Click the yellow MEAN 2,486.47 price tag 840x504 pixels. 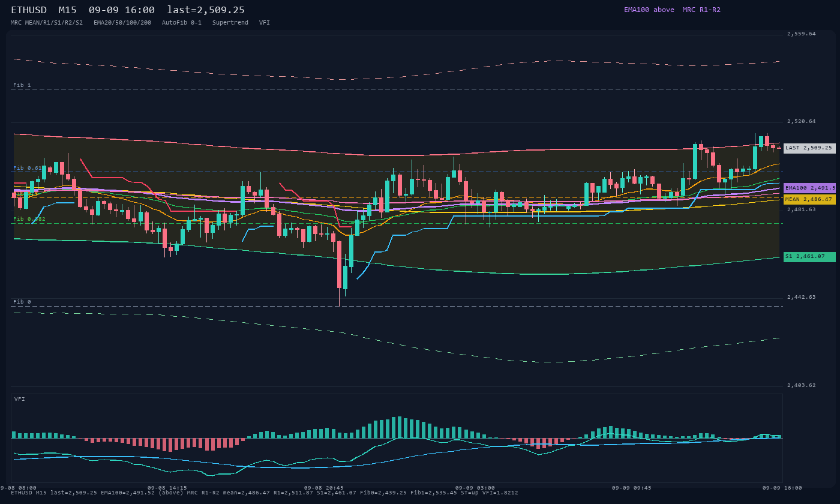pos(809,199)
